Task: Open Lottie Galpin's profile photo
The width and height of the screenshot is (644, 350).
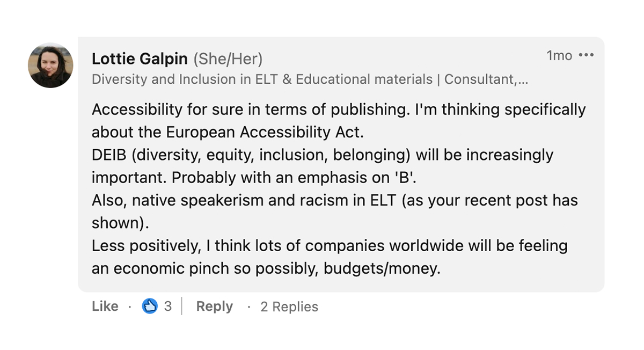Action: [50, 65]
